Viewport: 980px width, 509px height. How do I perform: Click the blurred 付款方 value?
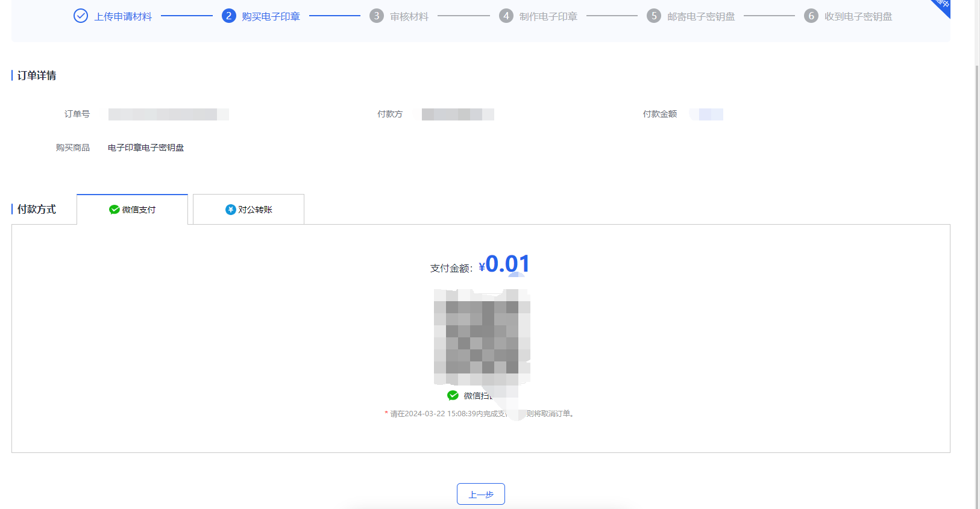pyautogui.click(x=458, y=114)
